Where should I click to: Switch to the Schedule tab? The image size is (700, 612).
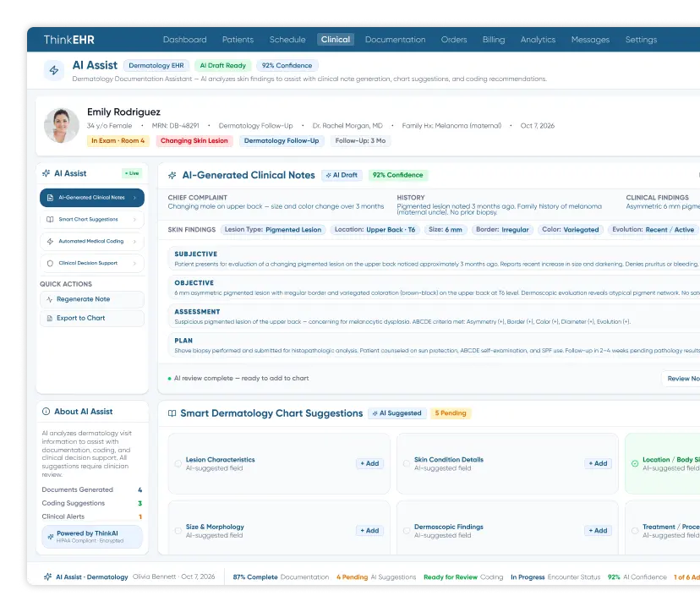pos(287,39)
